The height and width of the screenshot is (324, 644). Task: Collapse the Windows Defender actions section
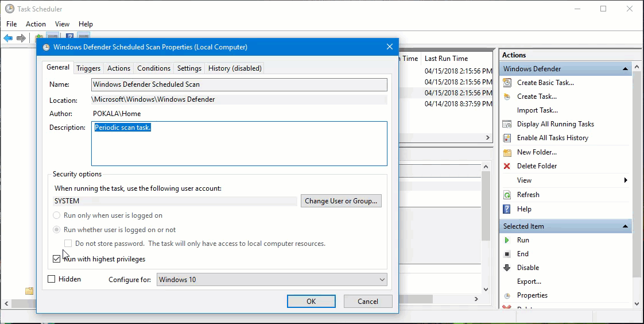[625, 69]
